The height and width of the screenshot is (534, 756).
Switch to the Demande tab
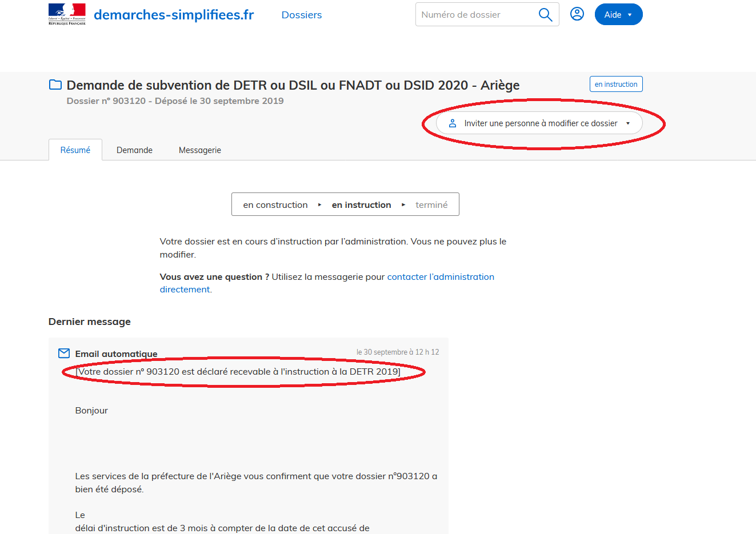coord(134,150)
